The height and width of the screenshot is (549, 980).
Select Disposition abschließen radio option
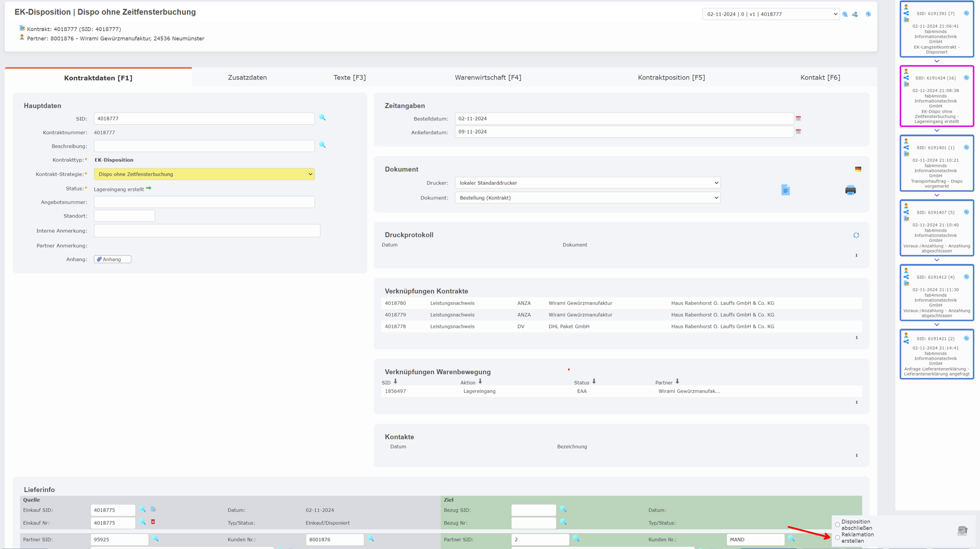click(x=838, y=525)
